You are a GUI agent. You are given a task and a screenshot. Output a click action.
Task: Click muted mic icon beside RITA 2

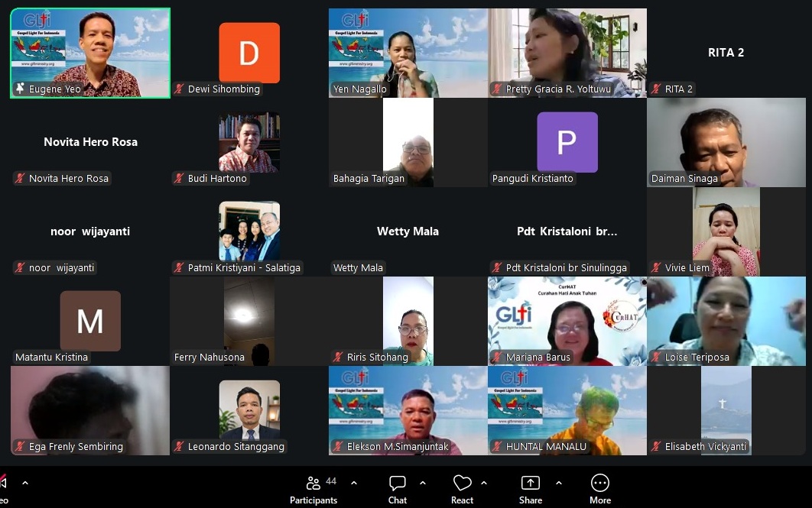656,89
